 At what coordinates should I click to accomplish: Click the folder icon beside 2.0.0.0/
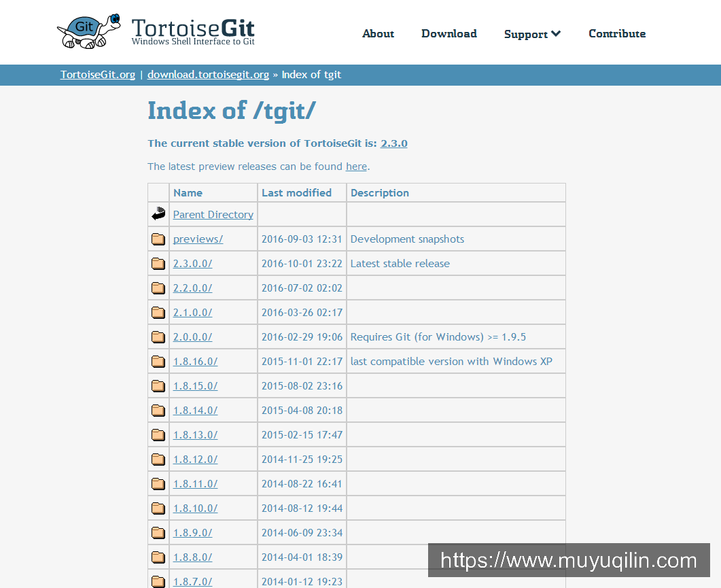coord(158,336)
